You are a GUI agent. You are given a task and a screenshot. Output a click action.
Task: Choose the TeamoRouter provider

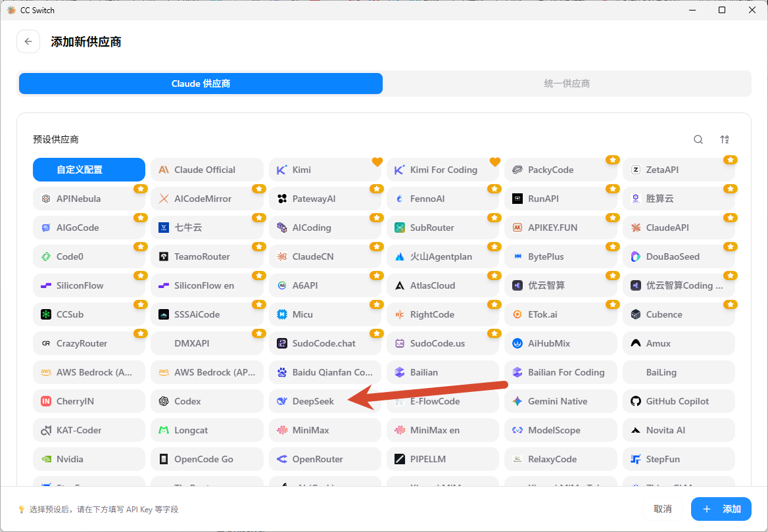click(207, 256)
